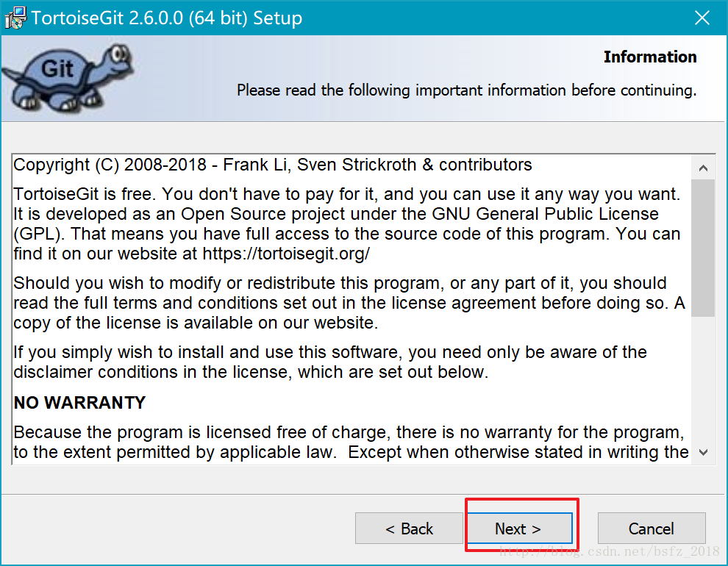Click the 'Because the program is licensed' paragraph

pos(351,442)
